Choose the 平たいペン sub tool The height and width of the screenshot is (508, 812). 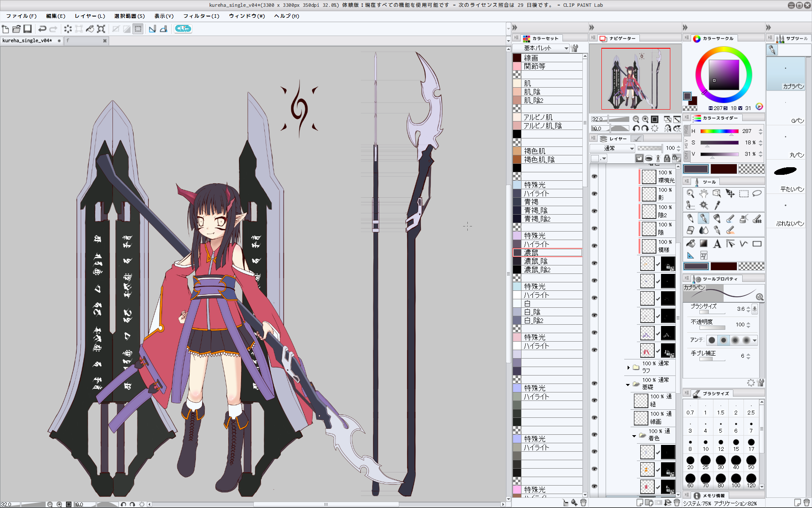tap(786, 177)
